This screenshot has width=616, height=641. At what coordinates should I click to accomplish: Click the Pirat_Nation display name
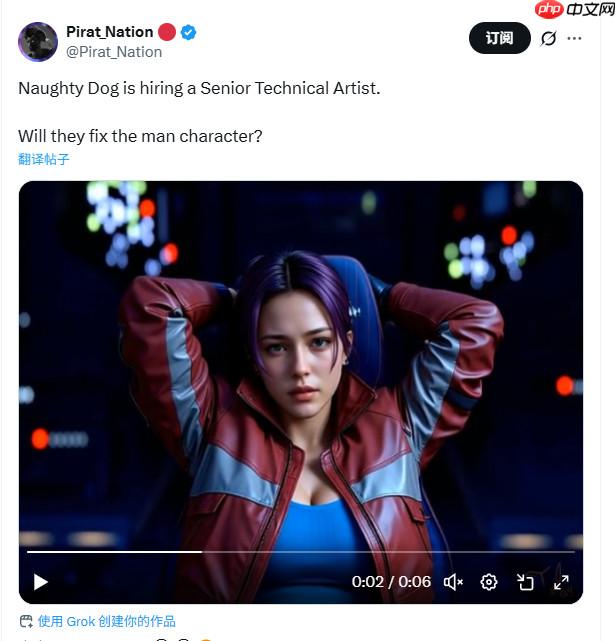tap(109, 32)
